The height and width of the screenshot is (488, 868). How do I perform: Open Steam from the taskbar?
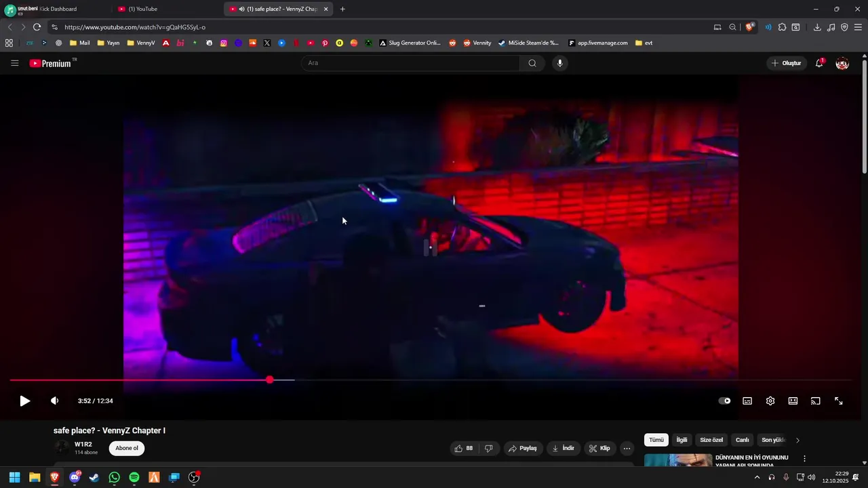tap(94, 478)
